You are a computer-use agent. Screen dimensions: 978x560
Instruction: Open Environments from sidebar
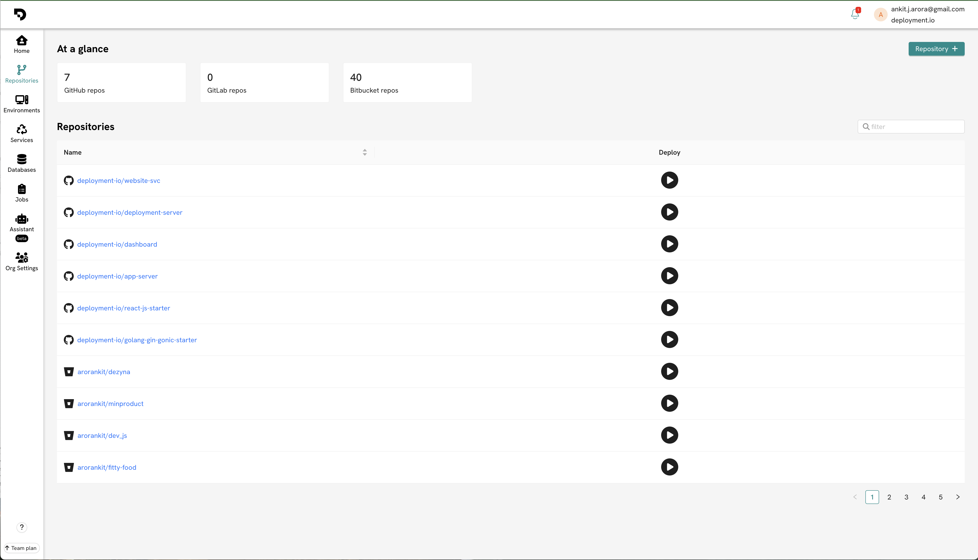click(x=22, y=104)
